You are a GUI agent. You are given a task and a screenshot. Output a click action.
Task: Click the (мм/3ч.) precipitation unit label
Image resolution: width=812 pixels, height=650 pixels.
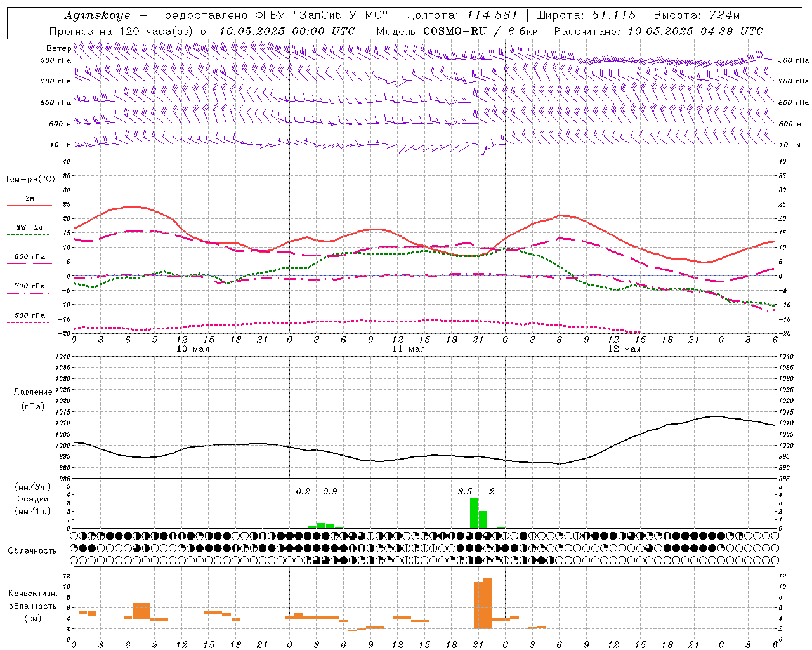tap(33, 487)
